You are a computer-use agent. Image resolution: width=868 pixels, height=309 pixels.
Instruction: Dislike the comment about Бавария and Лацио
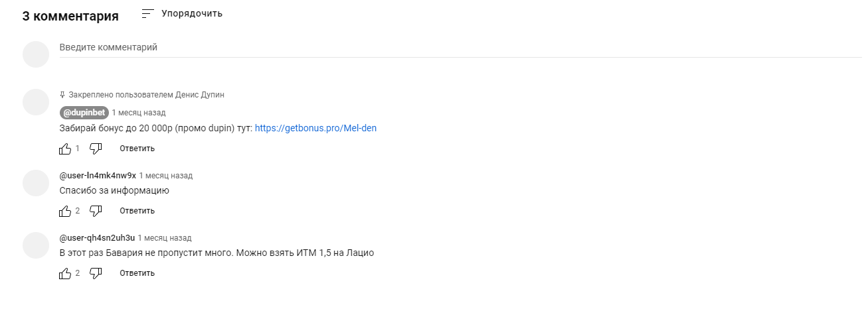pyautogui.click(x=96, y=273)
